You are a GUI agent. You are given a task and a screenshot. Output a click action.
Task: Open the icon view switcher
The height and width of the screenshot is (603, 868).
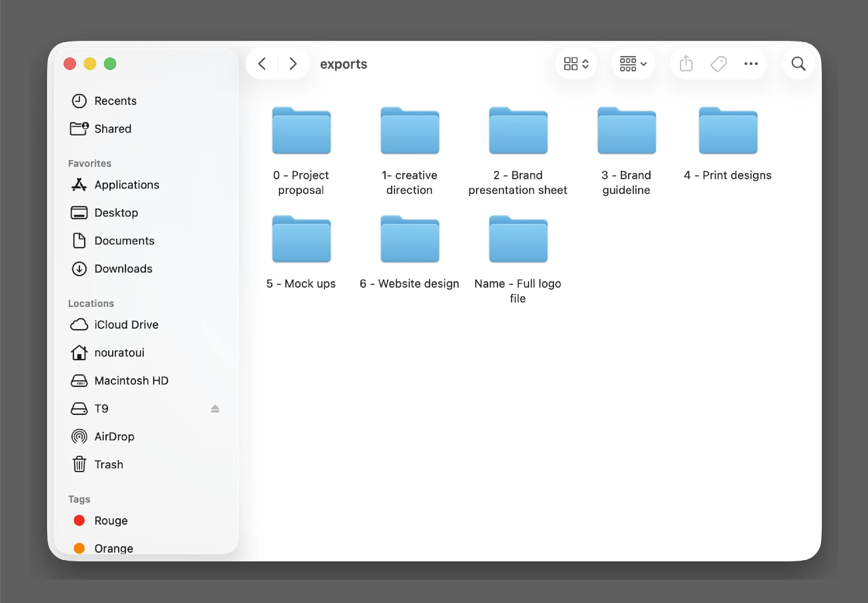(576, 64)
